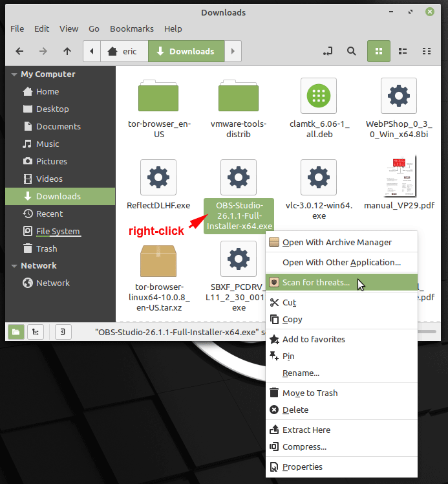The width and height of the screenshot is (448, 484).
Task: Open the Edit menu
Action: (41, 28)
